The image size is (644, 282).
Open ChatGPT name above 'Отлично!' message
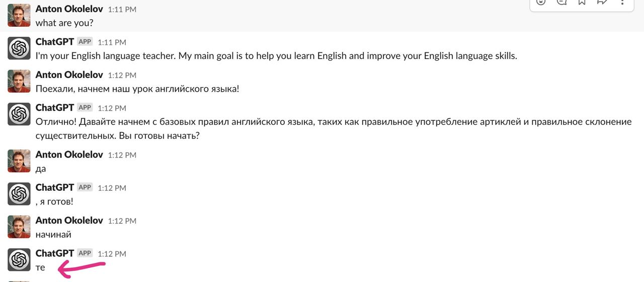[55, 107]
